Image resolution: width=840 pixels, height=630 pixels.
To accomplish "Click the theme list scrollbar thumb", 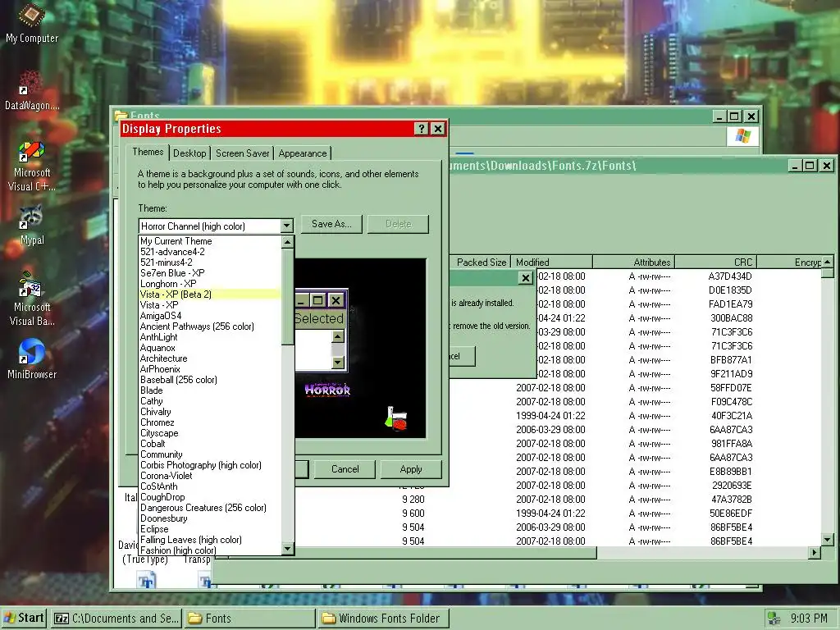I will pos(288,296).
